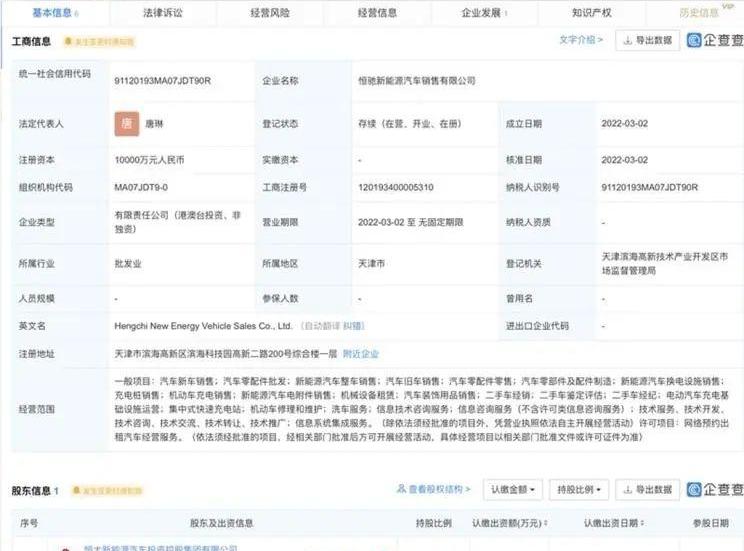Click company name 恒驰新能源汽车销售有限公司
Image resolution: width=744 pixels, height=551 pixels.
click(417, 81)
